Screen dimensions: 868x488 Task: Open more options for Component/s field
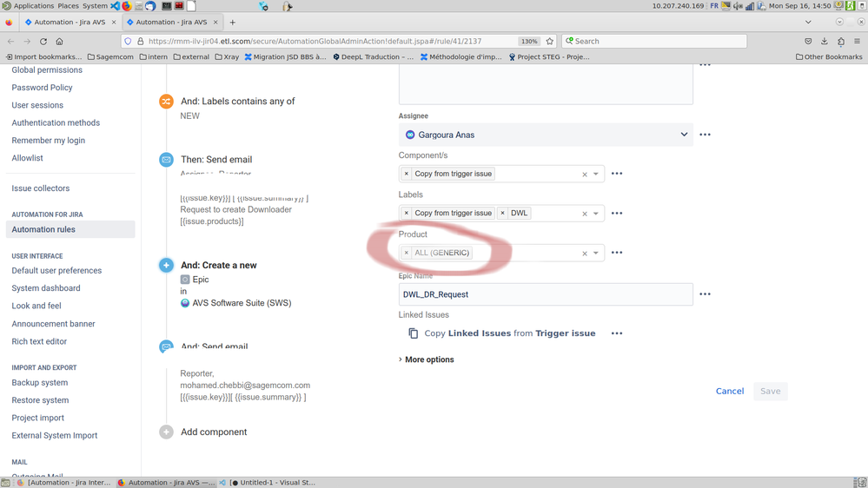[x=617, y=174]
